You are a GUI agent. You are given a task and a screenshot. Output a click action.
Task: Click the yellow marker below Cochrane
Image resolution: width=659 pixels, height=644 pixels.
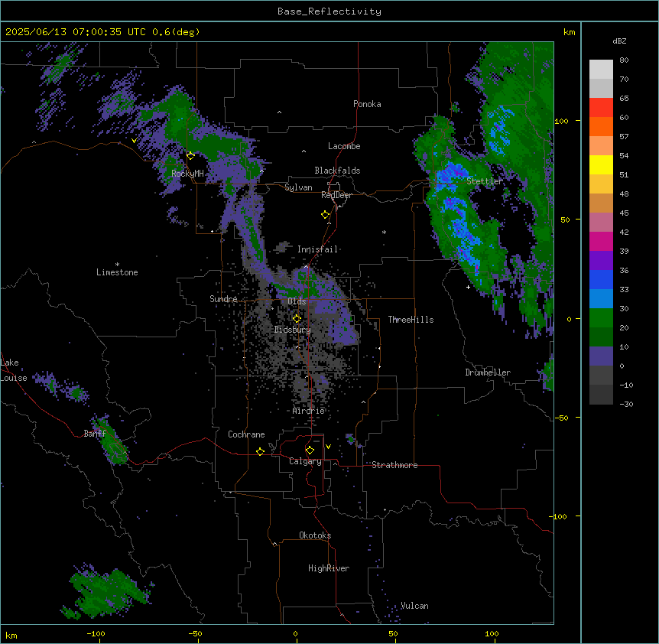point(260,451)
